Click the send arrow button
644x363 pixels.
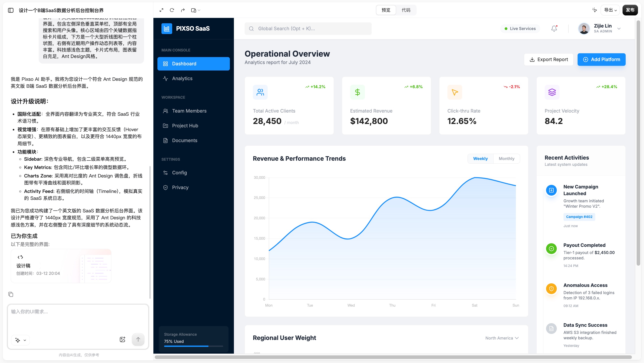coord(138,340)
